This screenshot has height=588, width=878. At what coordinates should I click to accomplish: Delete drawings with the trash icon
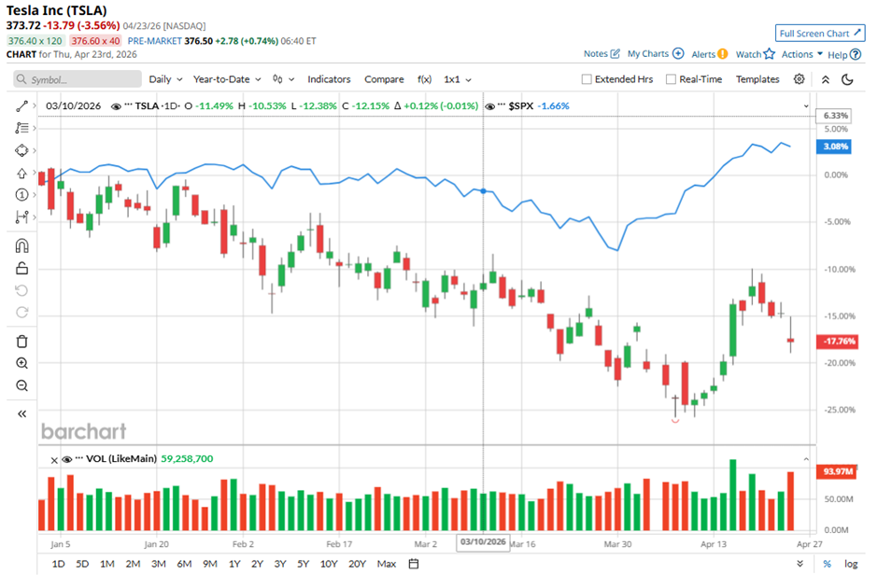21,342
